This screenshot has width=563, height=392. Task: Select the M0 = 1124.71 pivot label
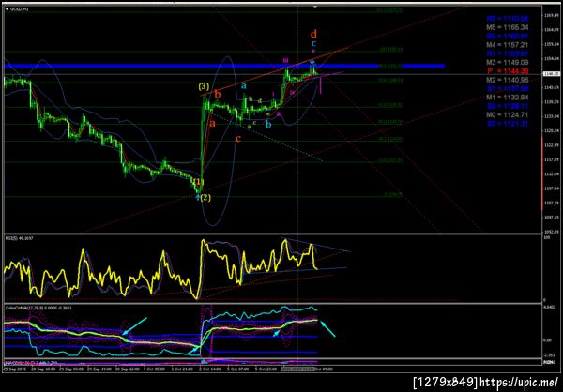tap(508, 114)
